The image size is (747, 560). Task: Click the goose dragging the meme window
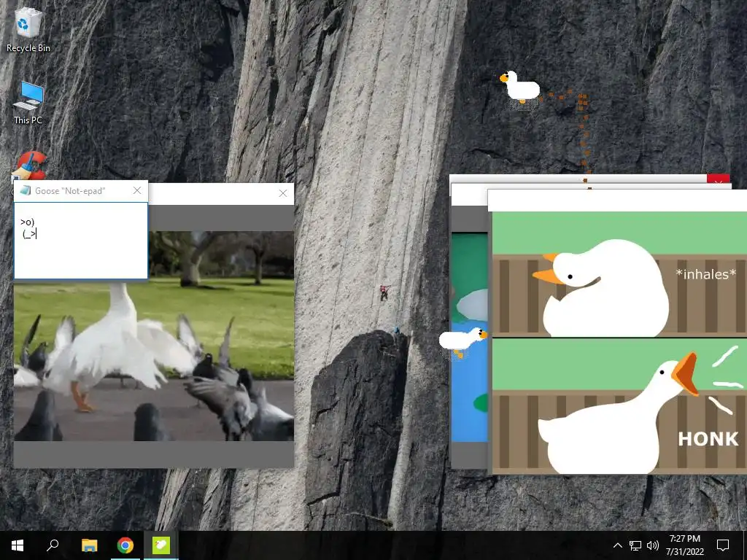462,341
